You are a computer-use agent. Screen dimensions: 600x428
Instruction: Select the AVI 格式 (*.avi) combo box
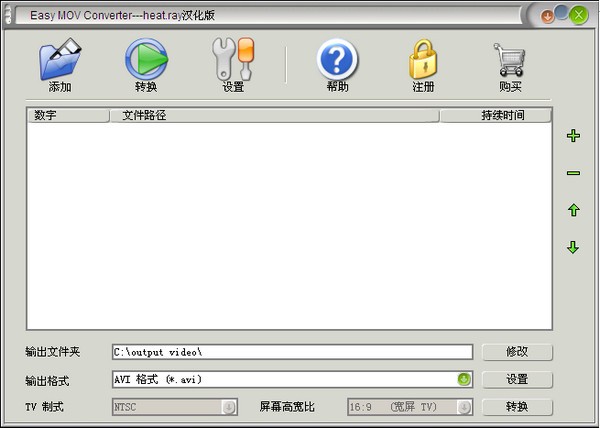[292, 379]
